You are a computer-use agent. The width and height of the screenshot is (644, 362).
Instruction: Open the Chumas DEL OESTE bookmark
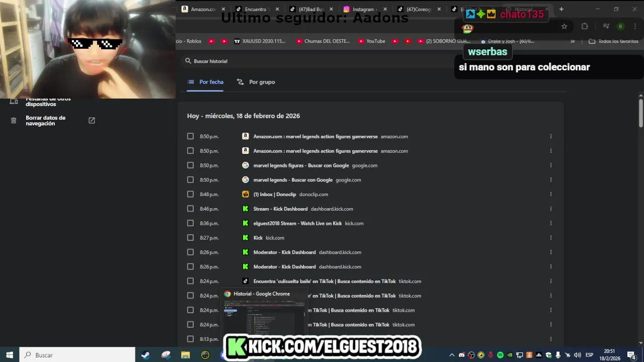tap(323, 41)
